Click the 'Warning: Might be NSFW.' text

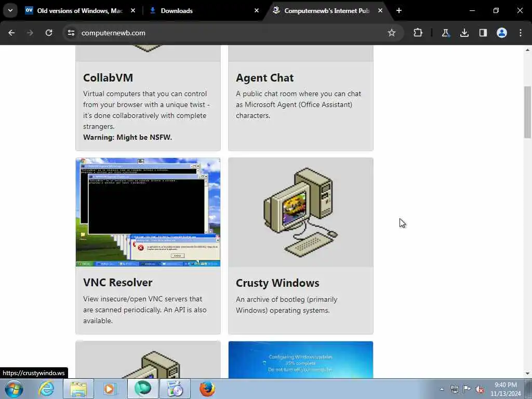coord(128,137)
